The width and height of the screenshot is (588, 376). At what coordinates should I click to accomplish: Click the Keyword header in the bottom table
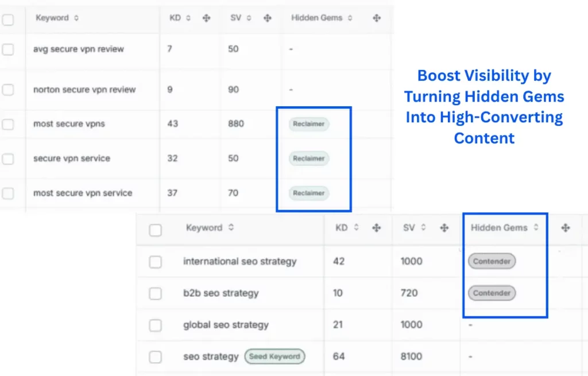click(x=204, y=227)
